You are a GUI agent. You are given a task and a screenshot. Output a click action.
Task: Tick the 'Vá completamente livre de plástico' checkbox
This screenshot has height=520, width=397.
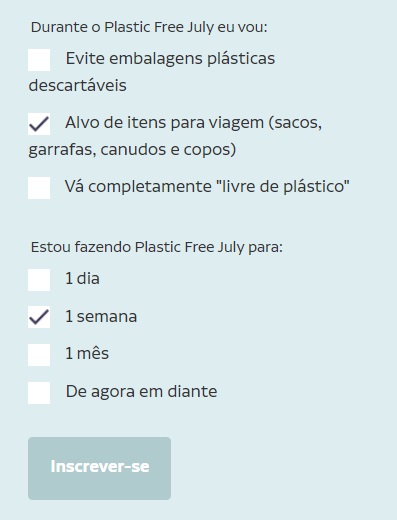point(39,188)
